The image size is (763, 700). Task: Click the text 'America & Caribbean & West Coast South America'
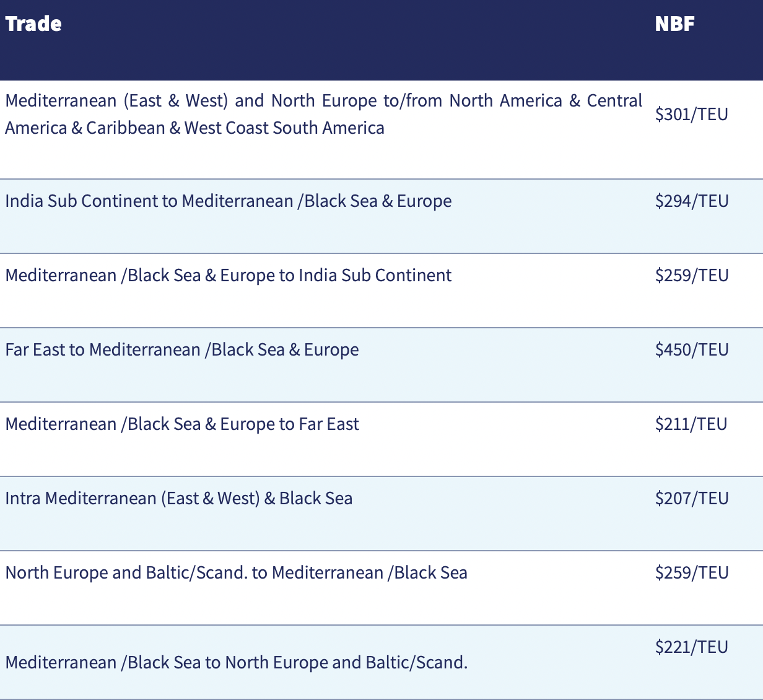pyautogui.click(x=195, y=128)
